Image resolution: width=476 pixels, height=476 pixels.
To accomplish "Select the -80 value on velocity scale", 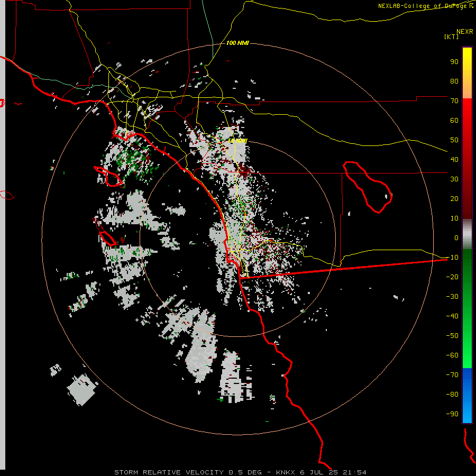I will click(x=452, y=395).
